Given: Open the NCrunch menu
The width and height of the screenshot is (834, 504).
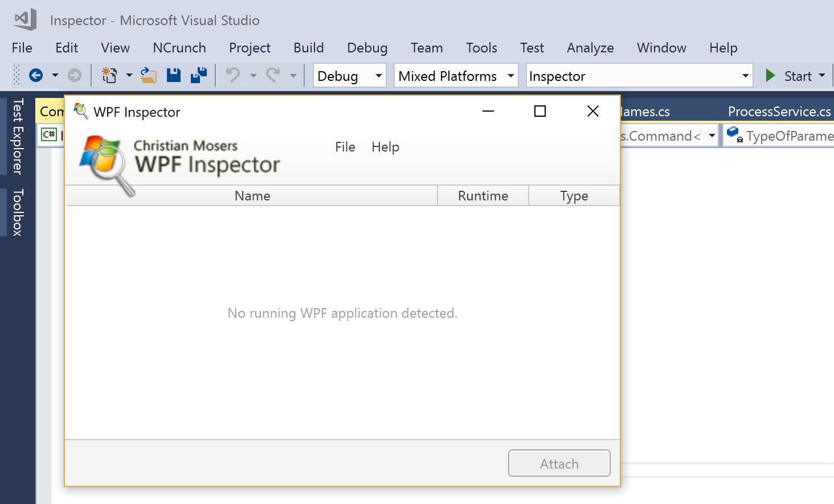Looking at the screenshot, I should click(179, 48).
